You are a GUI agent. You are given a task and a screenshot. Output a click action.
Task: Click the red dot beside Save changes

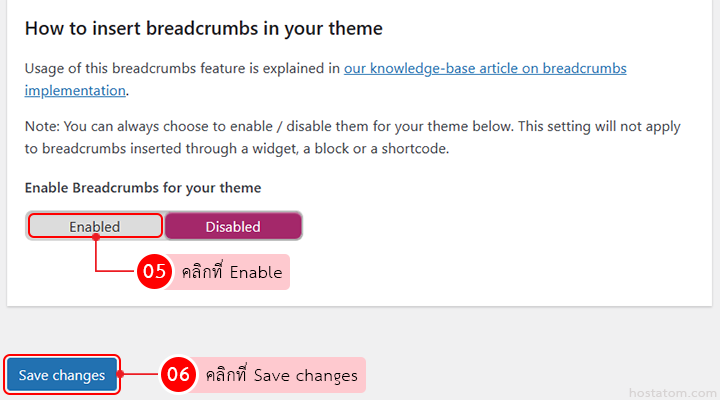121,375
